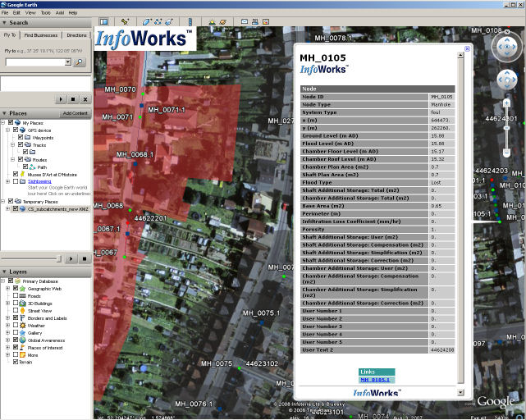
Task: Click the Add Placemark pushpin icon
Action: (x=125, y=22)
